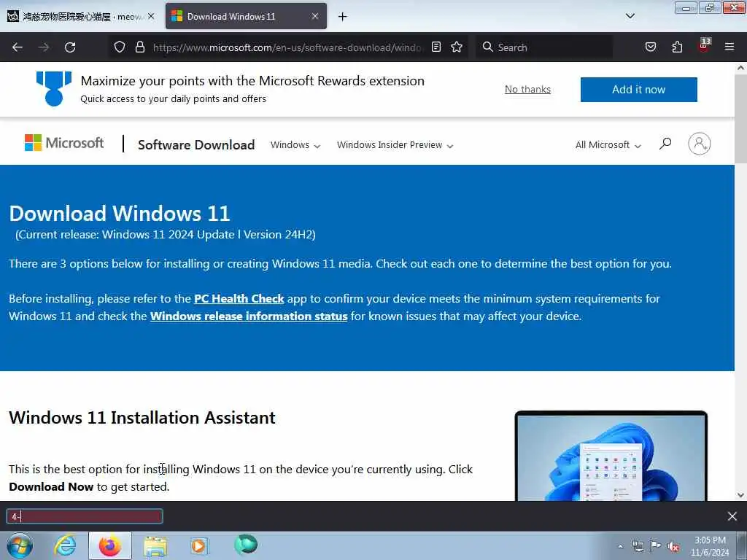Open the Windows Start orb
Image resolution: width=747 pixels, height=560 pixels.
pyautogui.click(x=20, y=545)
